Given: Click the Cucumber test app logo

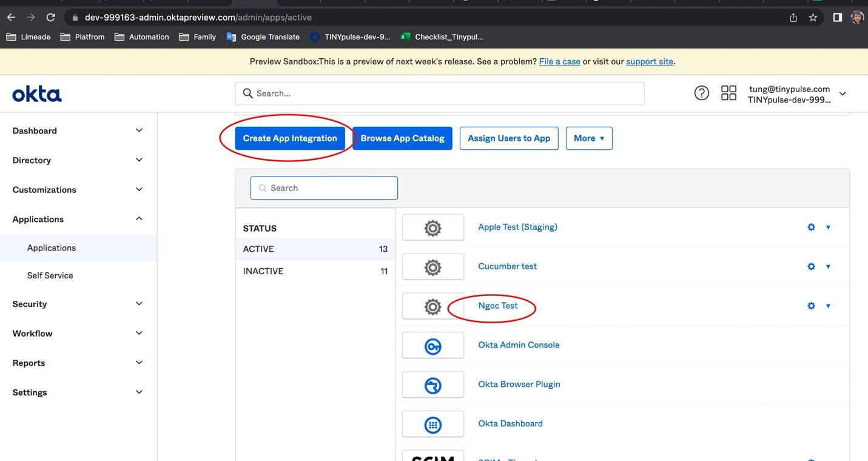Looking at the screenshot, I should pos(433,267).
